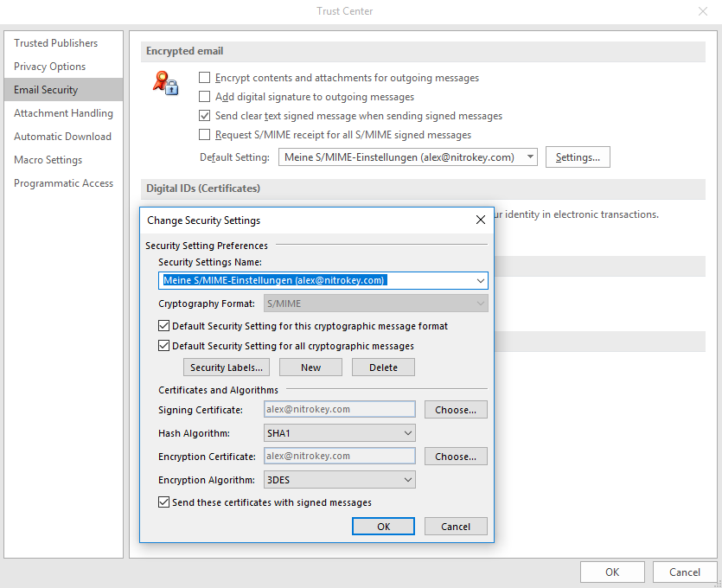722x588 pixels.
Task: Click the Signing Certificate text field
Action: [340, 410]
